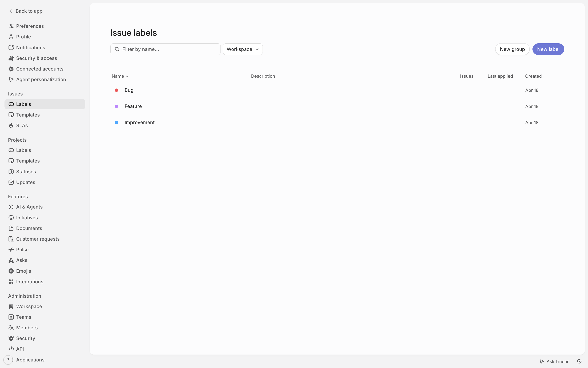The image size is (588, 368).
Task: Toggle Name column sort order
Action: coord(120,76)
